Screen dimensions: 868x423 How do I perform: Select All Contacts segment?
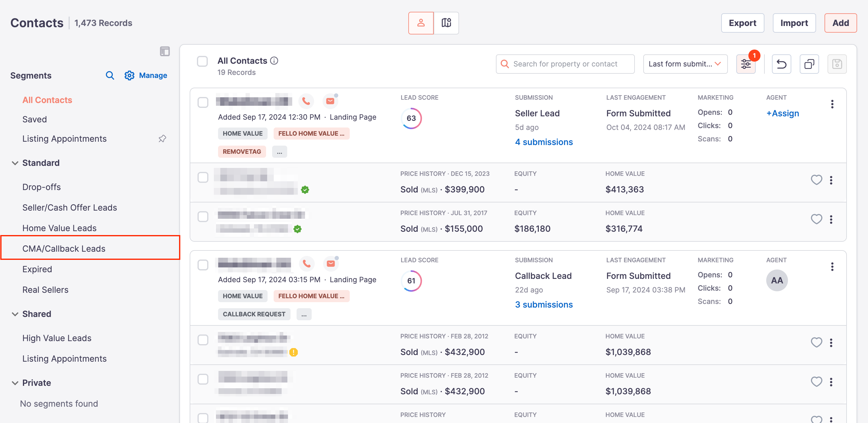coord(47,100)
